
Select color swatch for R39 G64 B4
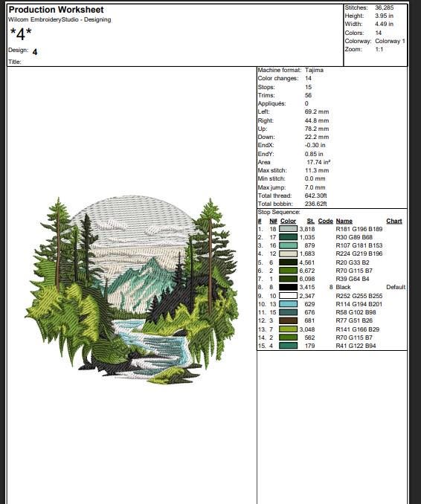tap(288, 279)
